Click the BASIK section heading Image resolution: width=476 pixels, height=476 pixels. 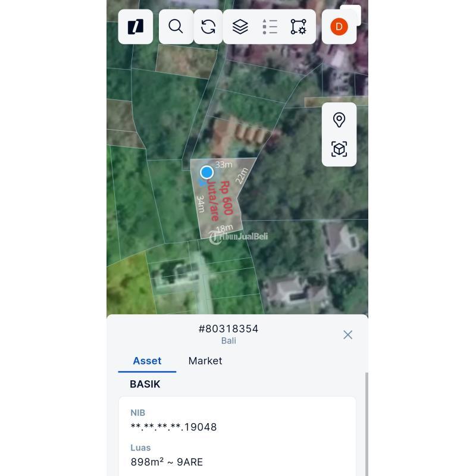click(x=145, y=384)
